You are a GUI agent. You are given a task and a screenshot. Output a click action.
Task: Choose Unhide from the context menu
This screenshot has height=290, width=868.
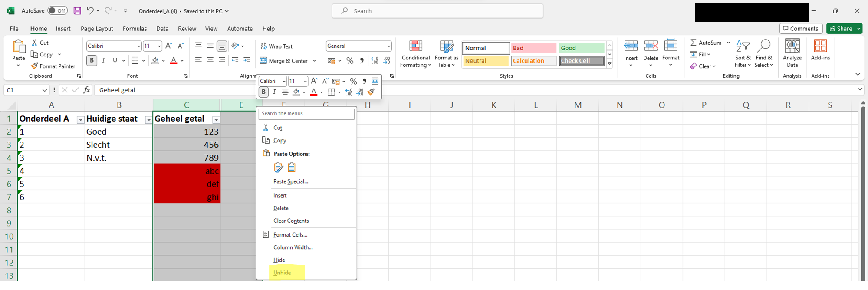[282, 273]
